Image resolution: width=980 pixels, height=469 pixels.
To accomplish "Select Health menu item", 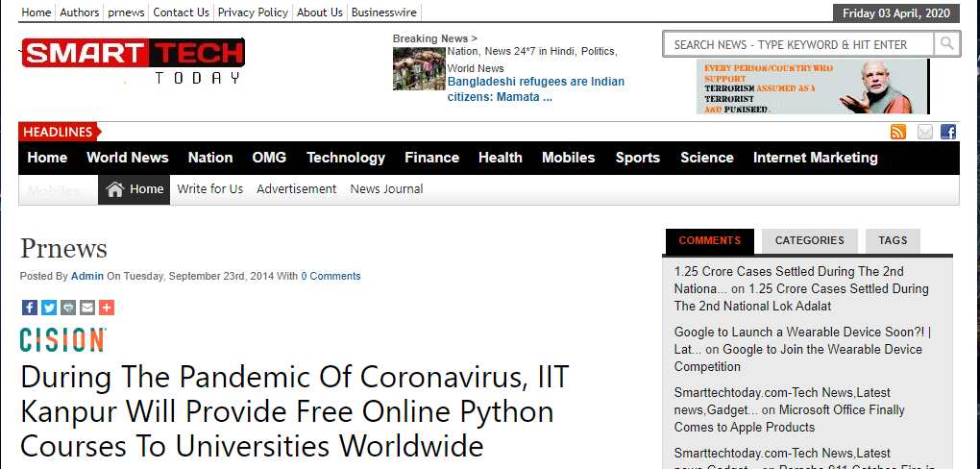I will click(500, 158).
